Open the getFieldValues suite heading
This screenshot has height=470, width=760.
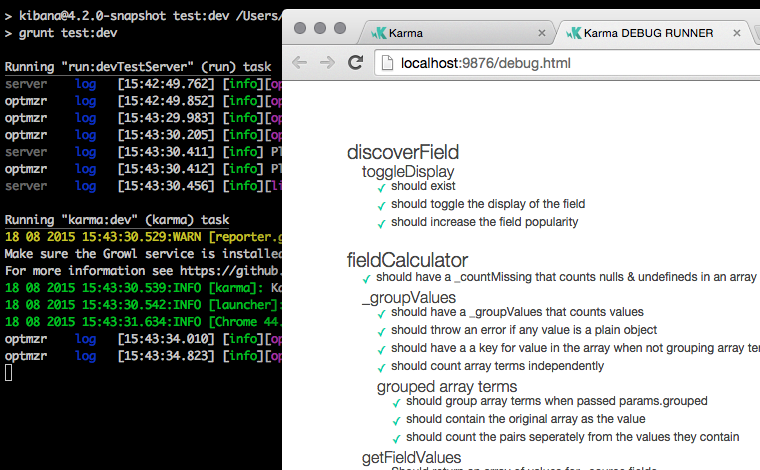tap(412, 457)
